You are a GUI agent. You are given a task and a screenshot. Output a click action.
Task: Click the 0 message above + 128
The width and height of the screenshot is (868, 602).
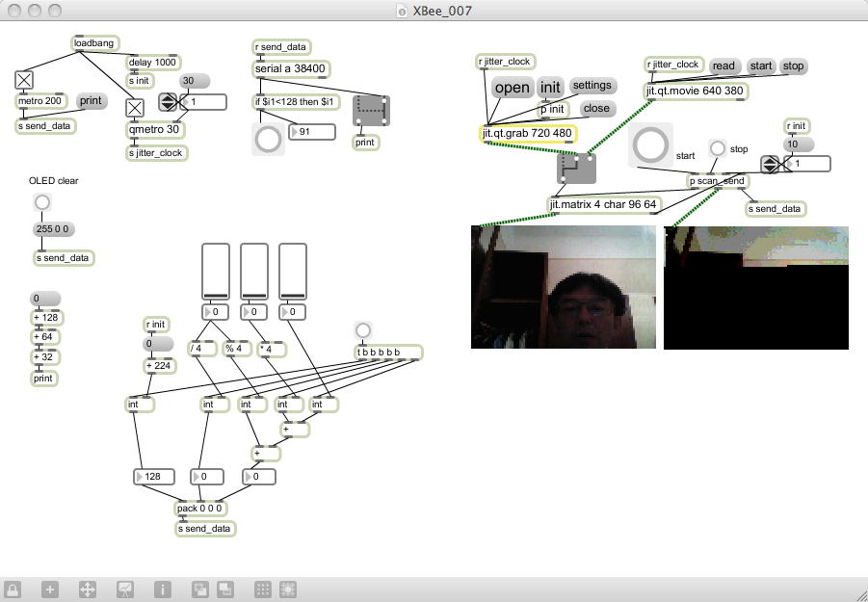click(45, 299)
